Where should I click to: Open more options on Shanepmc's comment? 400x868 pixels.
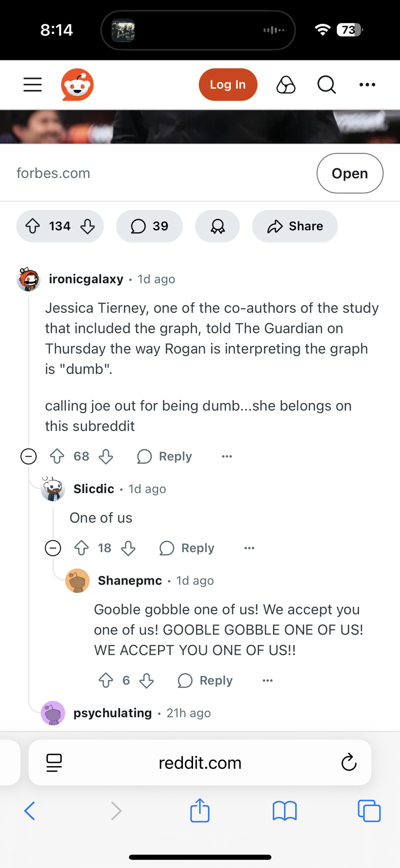pyautogui.click(x=268, y=681)
